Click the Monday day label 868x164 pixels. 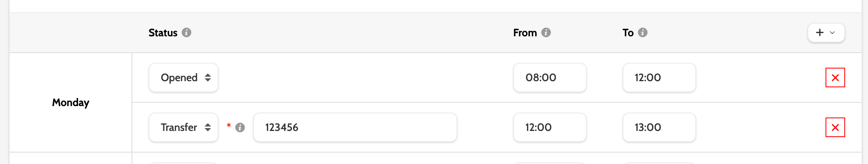71,102
